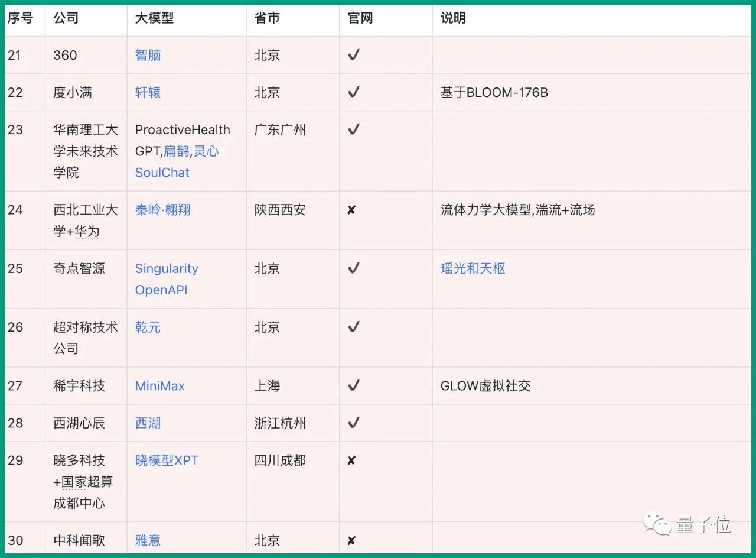Screen dimensions: 756x558
Task: Open the 智脑 model link
Action: click(148, 55)
